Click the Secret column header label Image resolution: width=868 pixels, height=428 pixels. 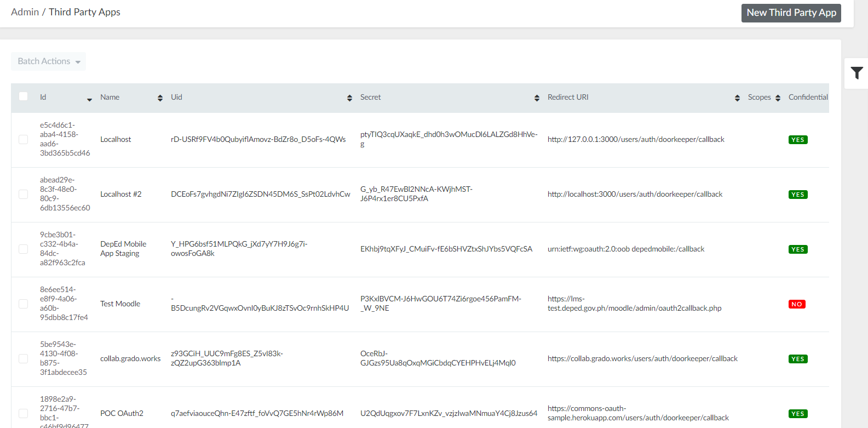click(x=370, y=97)
